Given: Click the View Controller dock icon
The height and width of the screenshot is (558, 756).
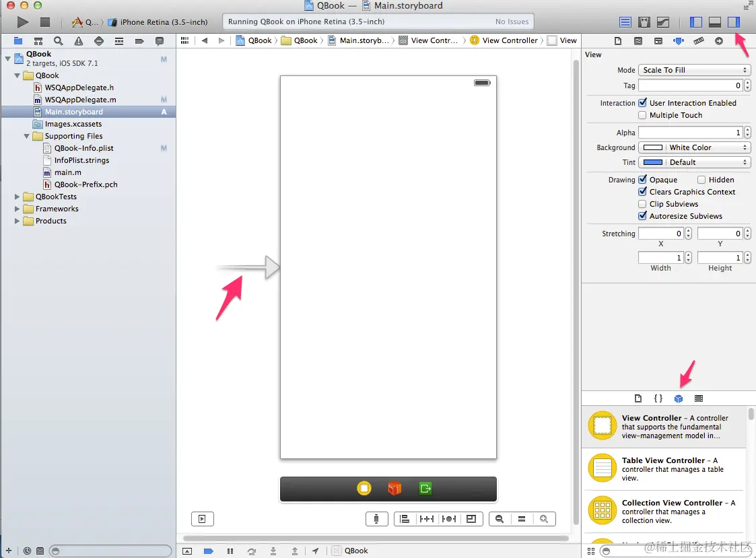Looking at the screenshot, I should [364, 489].
